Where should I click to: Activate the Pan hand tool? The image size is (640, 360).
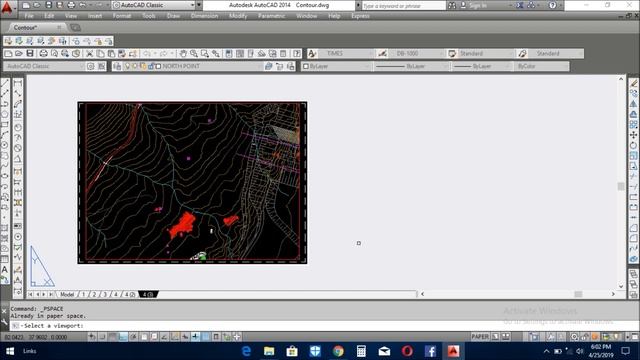(183, 53)
